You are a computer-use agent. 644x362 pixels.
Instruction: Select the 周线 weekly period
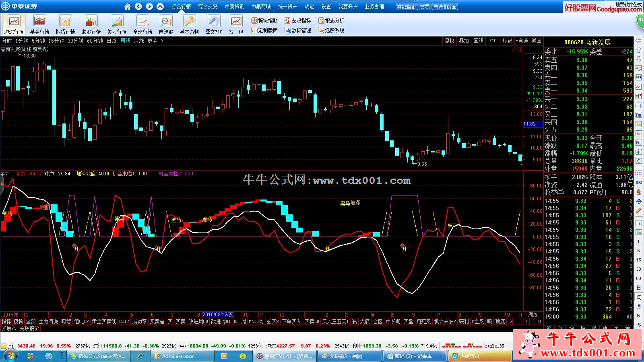point(126,41)
